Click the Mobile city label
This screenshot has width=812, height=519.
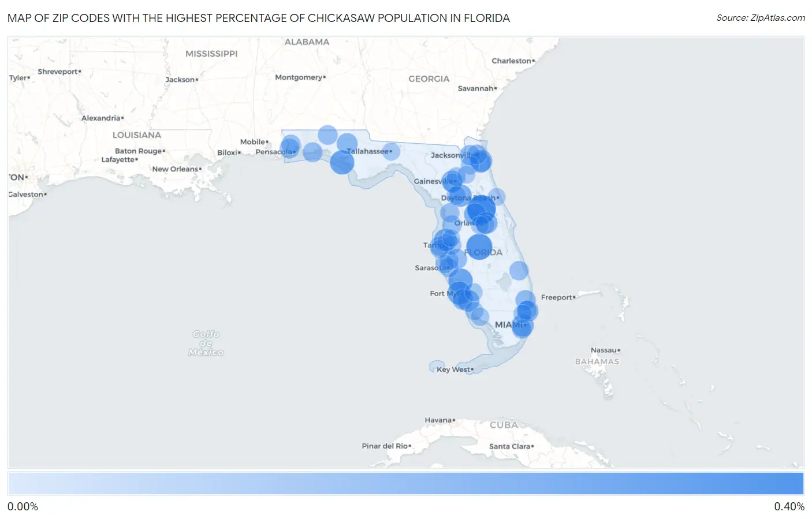tap(253, 141)
